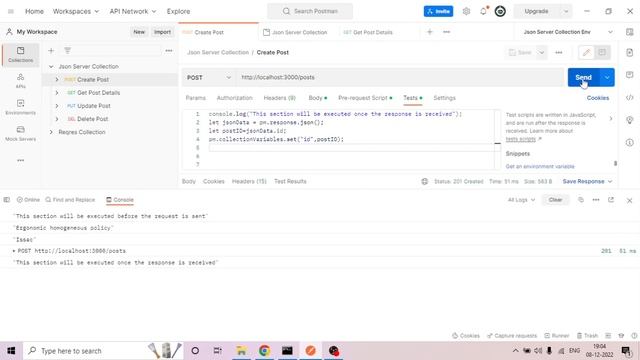Toggle hamburger menu at top left
640x360 pixels.
coord(11,11)
